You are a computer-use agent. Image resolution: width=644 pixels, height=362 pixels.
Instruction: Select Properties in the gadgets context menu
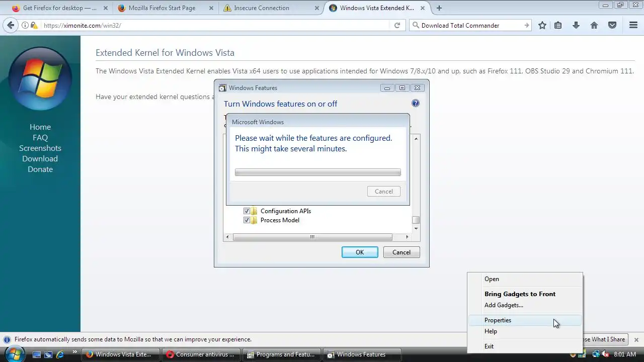(525, 320)
